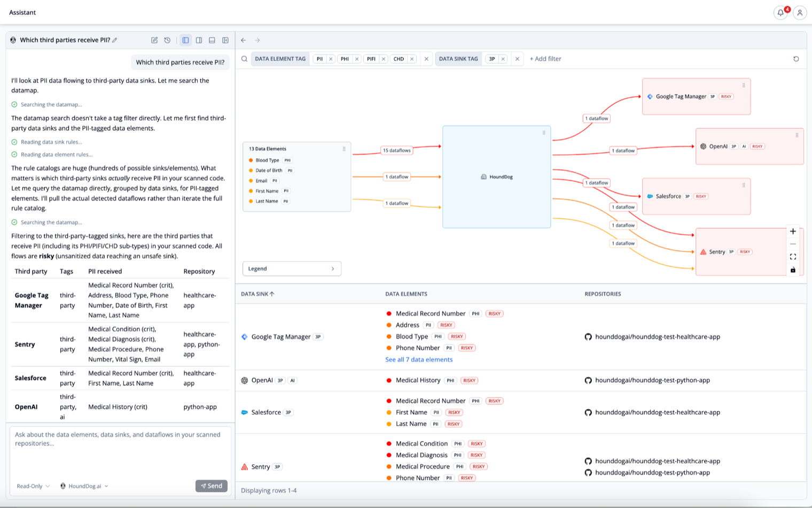Click Data Elements column header
Image resolution: width=812 pixels, height=508 pixels.
click(x=406, y=294)
